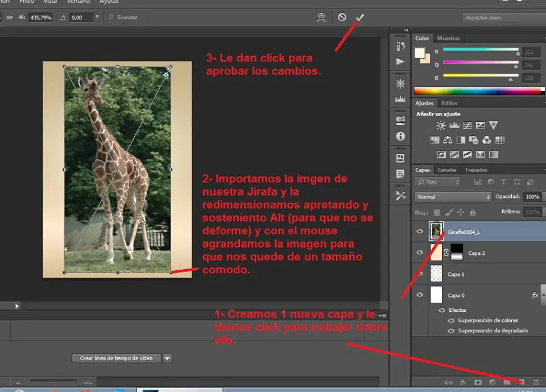Open the Aspectos esen. workspace dropdown
546x392 pixels.
tap(504, 18)
